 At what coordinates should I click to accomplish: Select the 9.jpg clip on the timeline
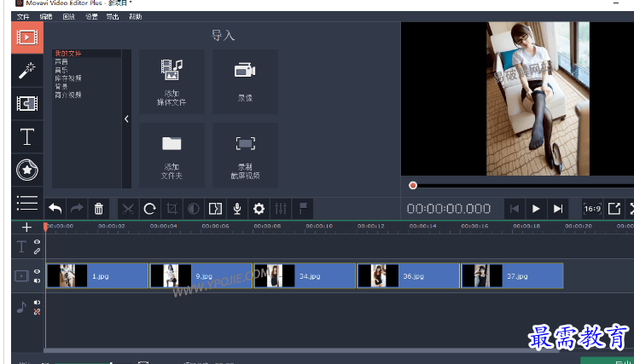coord(201,276)
